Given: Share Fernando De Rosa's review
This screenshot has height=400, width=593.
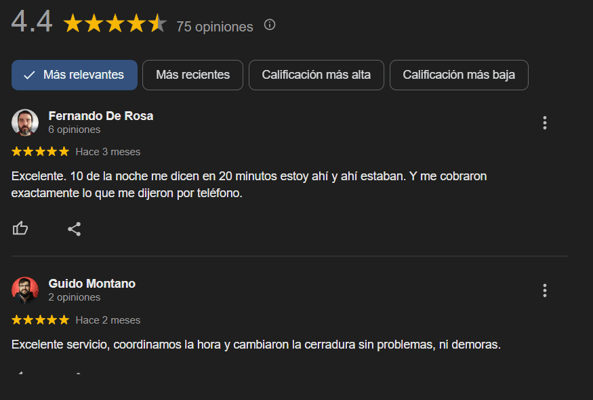Looking at the screenshot, I should click(x=74, y=229).
